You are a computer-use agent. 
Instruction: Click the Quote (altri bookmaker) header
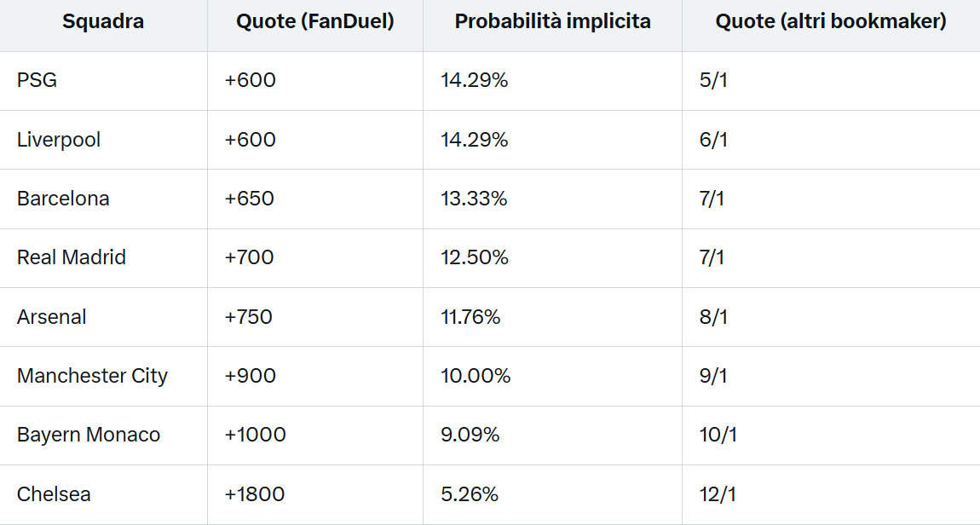tap(831, 22)
